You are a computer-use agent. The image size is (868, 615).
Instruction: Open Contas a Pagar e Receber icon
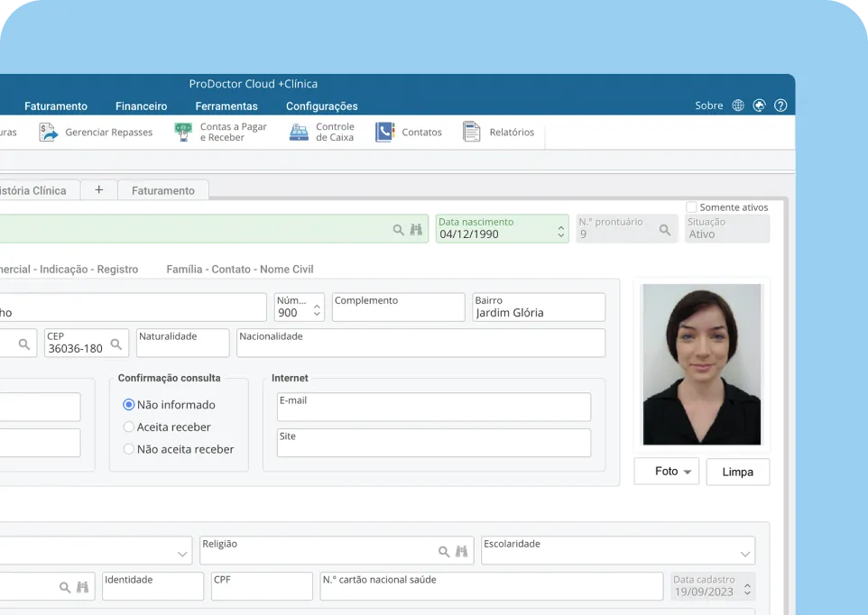[x=183, y=133]
